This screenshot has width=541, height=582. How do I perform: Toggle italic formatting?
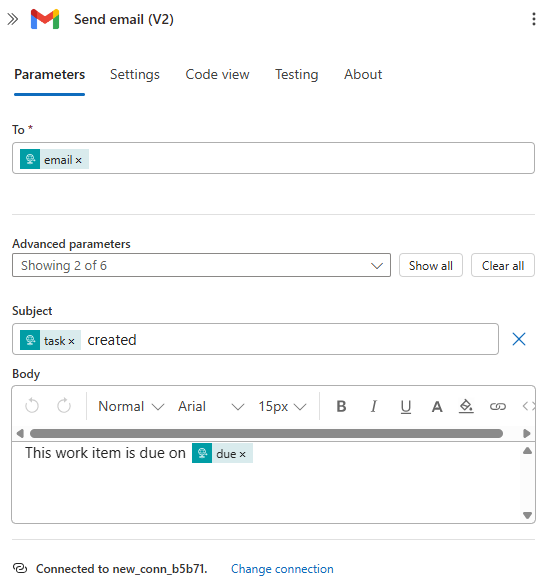click(x=374, y=406)
